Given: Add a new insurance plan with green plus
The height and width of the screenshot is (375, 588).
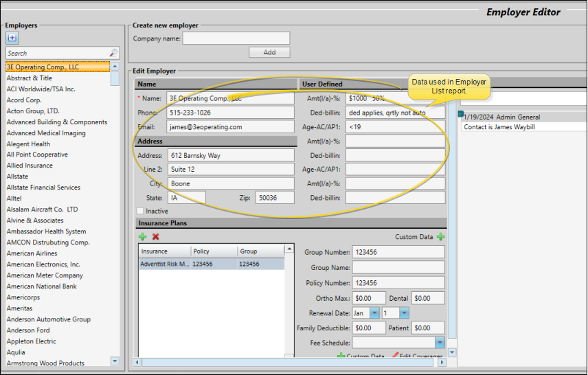Looking at the screenshot, I should click(x=142, y=236).
